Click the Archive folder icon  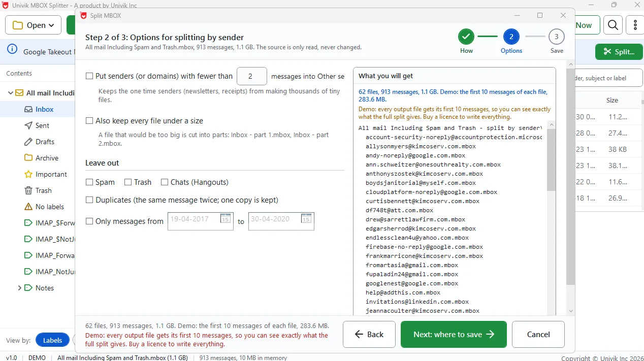(x=28, y=158)
